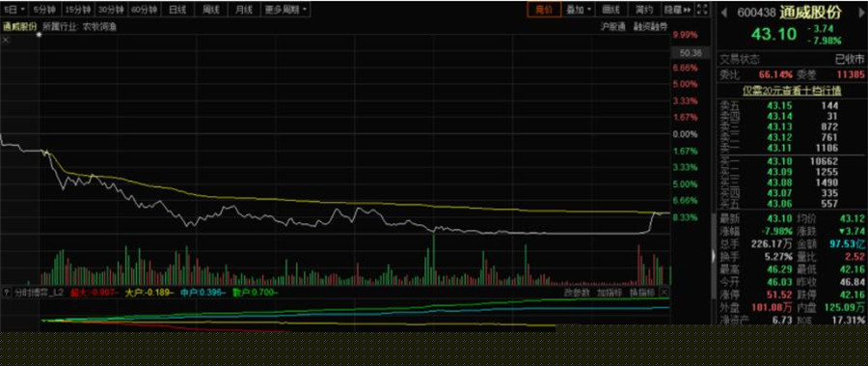Click the fullscreen expand icon
Screen dimensions: 868x366
pyautogui.click(x=702, y=10)
